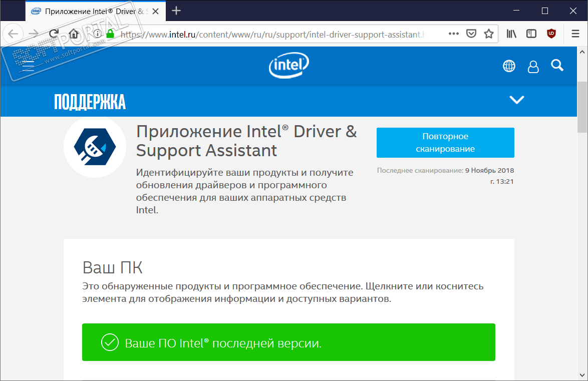
Task: Click the Ваш ПК heading
Action: coord(112,267)
